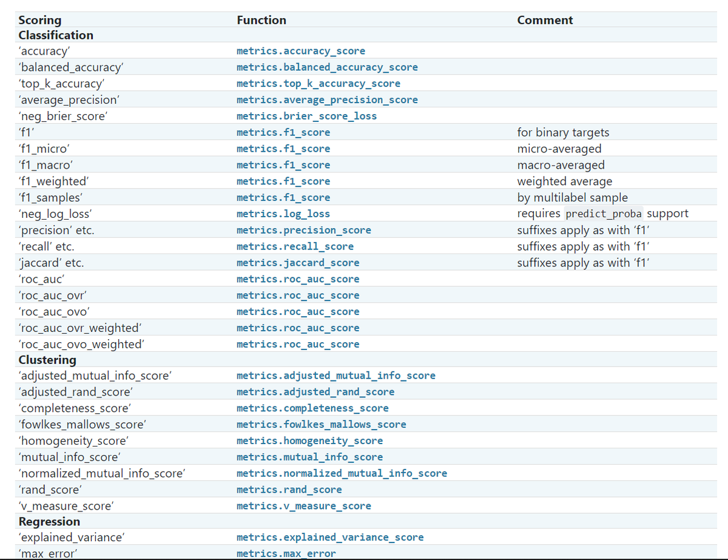Open the metrics.precision_score link

pyautogui.click(x=304, y=231)
